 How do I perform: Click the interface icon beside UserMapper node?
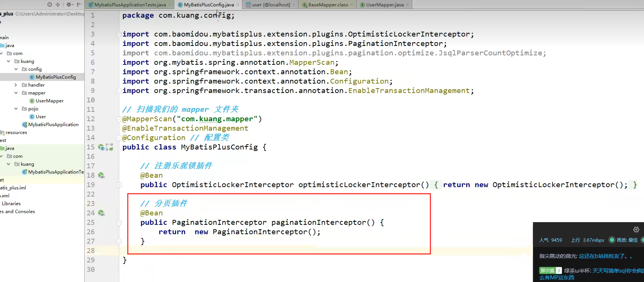coord(32,101)
